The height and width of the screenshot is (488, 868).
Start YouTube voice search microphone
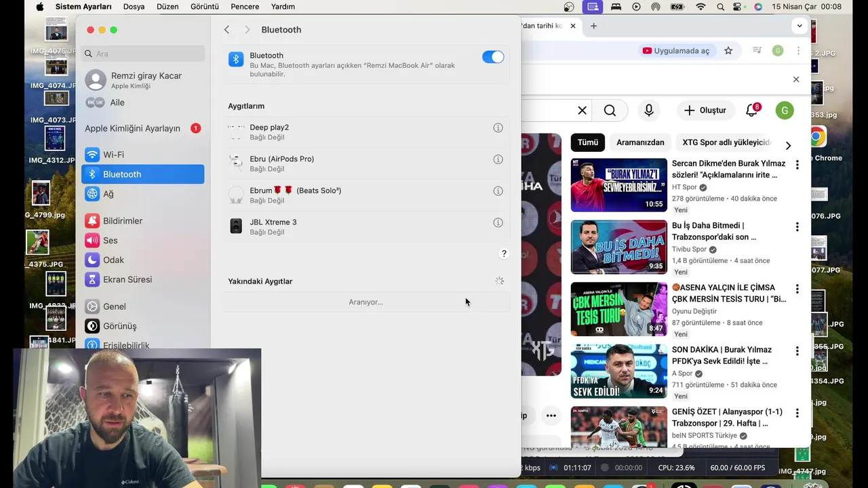click(x=649, y=110)
